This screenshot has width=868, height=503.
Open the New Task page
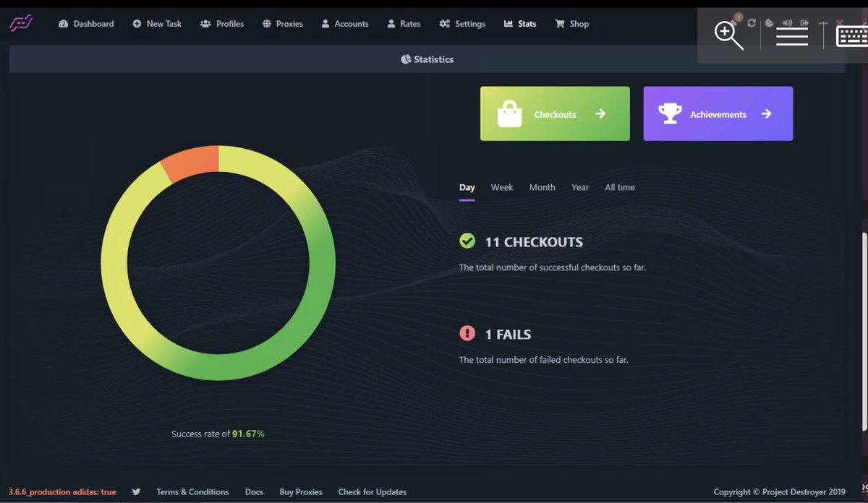(x=157, y=24)
